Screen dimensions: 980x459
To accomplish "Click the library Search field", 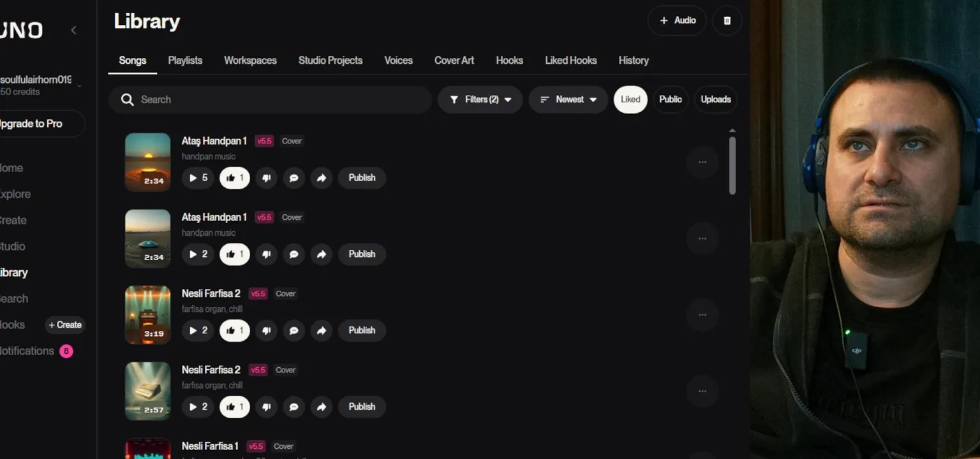I will point(274,99).
